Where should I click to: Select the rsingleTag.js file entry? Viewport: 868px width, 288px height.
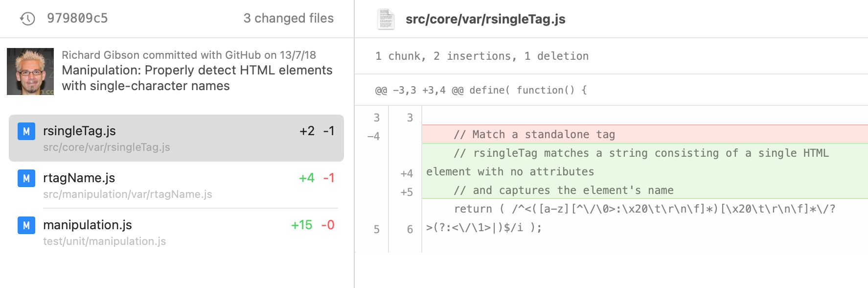(176, 138)
